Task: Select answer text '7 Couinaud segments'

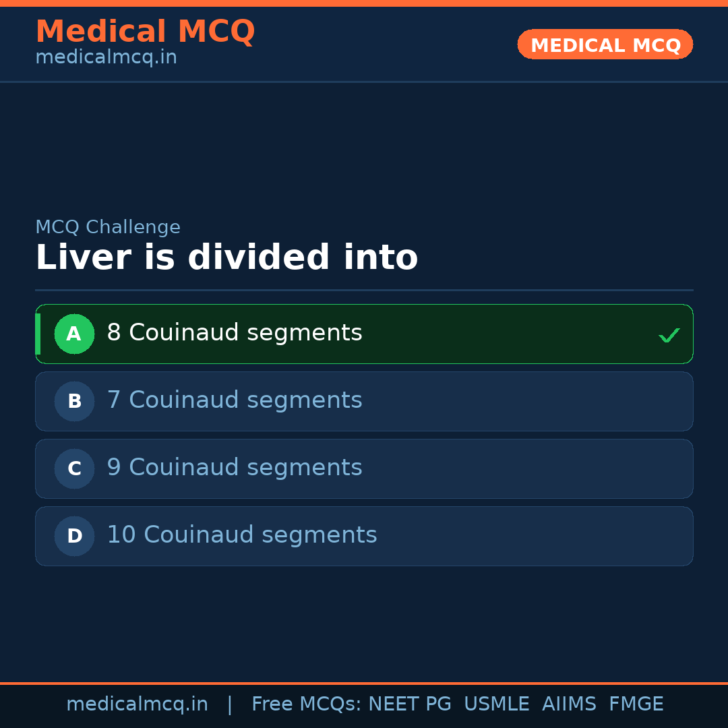Action: [x=234, y=400]
